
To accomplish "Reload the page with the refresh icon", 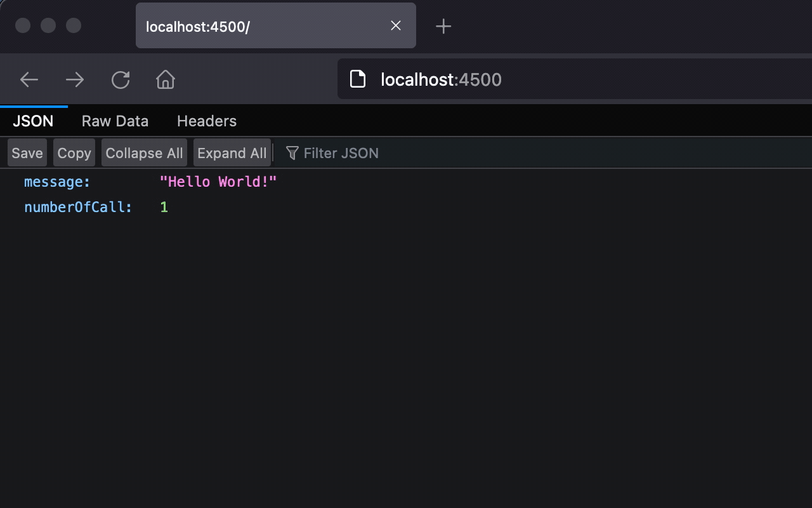I will click(x=120, y=79).
